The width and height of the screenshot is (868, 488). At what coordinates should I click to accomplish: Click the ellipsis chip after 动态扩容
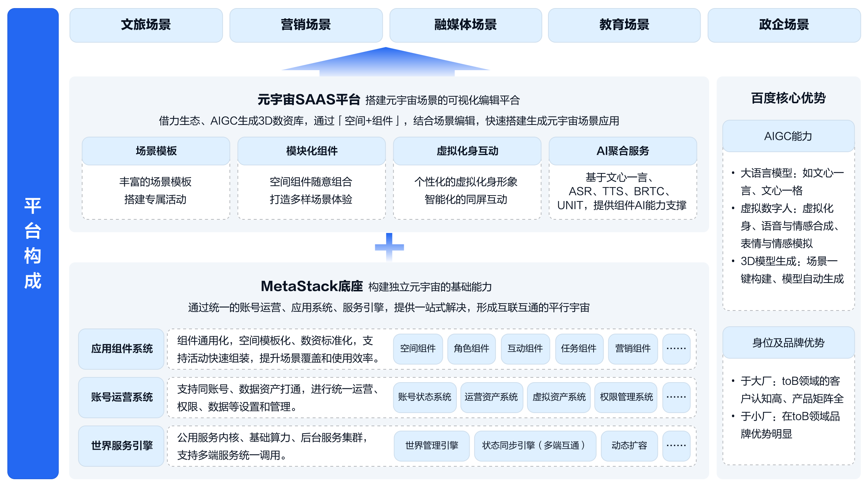coord(676,446)
